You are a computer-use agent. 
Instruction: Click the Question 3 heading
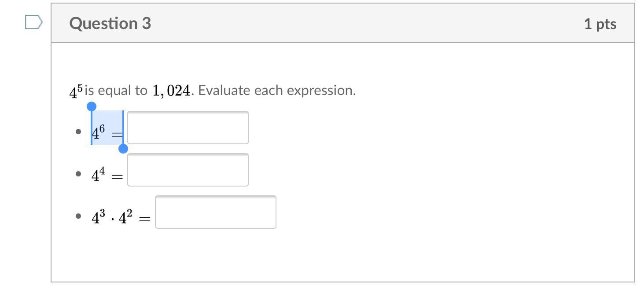(110, 23)
